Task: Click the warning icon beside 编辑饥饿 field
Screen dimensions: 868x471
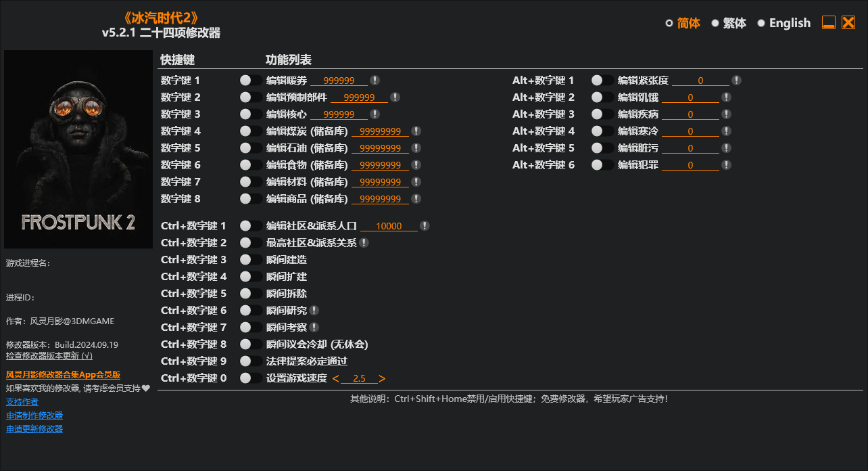Action: point(727,97)
